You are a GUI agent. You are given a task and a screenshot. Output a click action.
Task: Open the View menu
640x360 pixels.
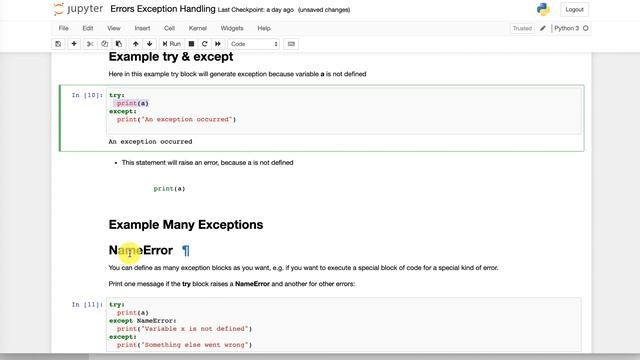[114, 28]
